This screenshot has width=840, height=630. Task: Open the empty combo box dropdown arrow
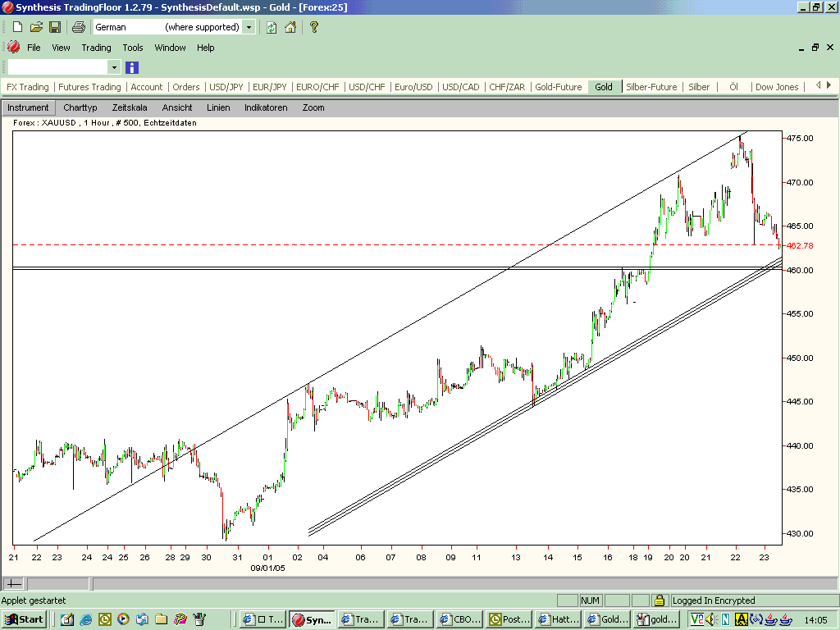point(114,67)
